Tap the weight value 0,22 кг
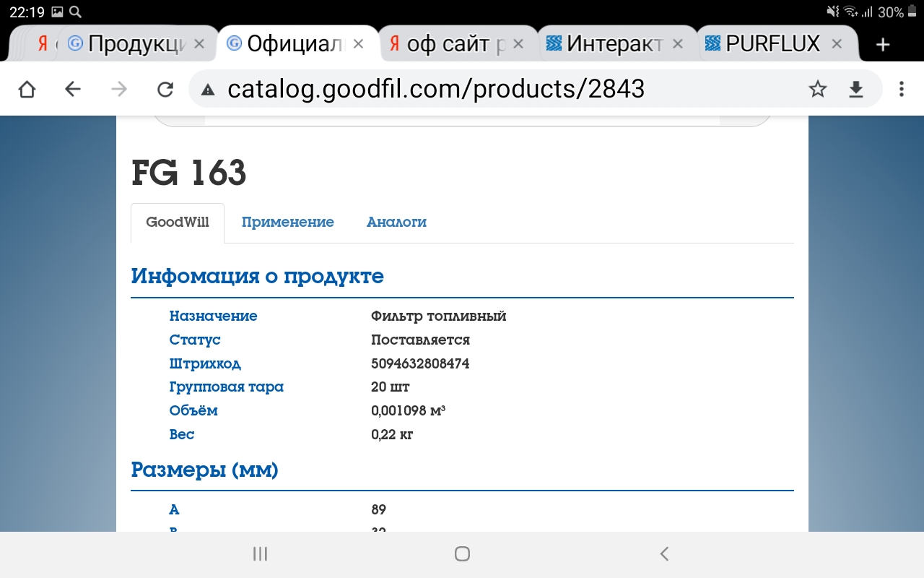The image size is (924, 578). [x=392, y=434]
